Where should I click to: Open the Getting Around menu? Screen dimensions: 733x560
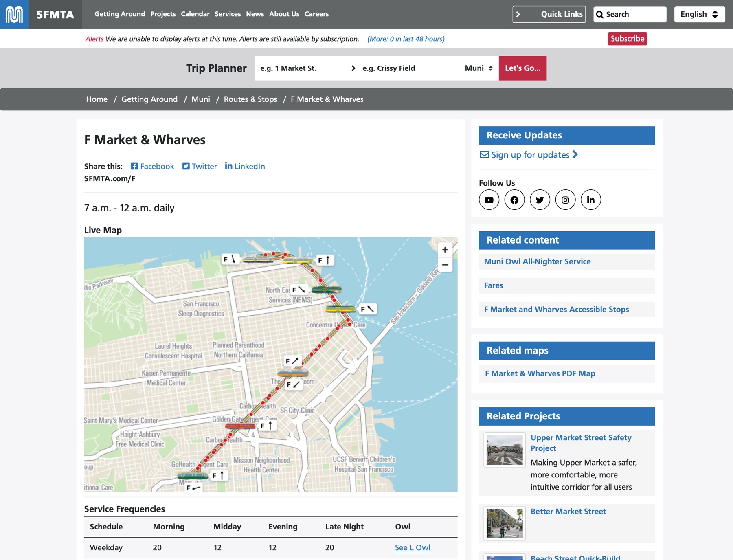click(x=120, y=14)
